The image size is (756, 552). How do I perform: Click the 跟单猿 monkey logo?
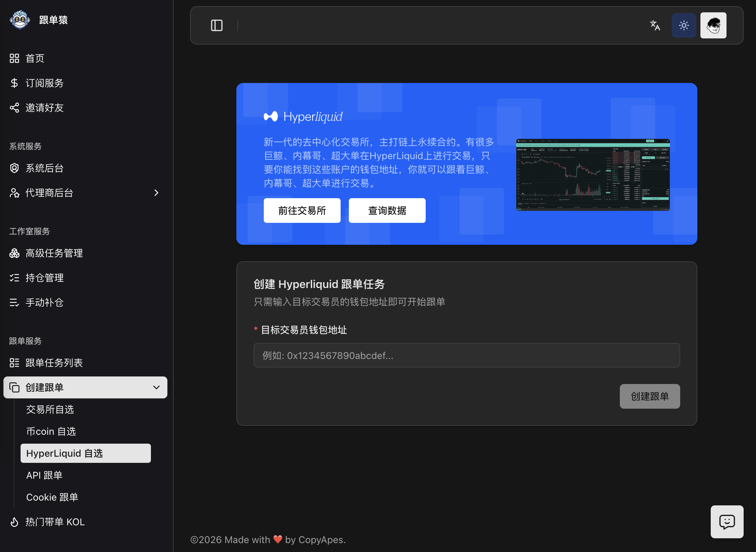click(x=20, y=20)
